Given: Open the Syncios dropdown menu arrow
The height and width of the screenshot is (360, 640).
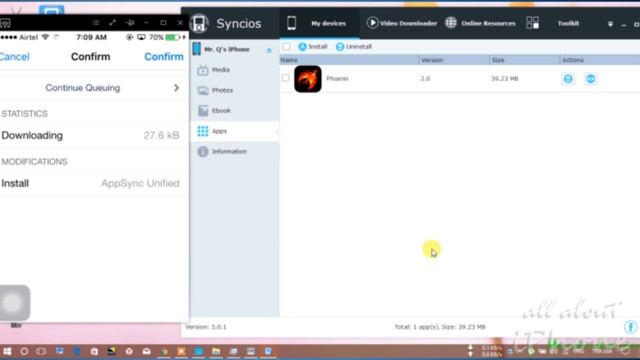Looking at the screenshot, I should click(x=610, y=24).
